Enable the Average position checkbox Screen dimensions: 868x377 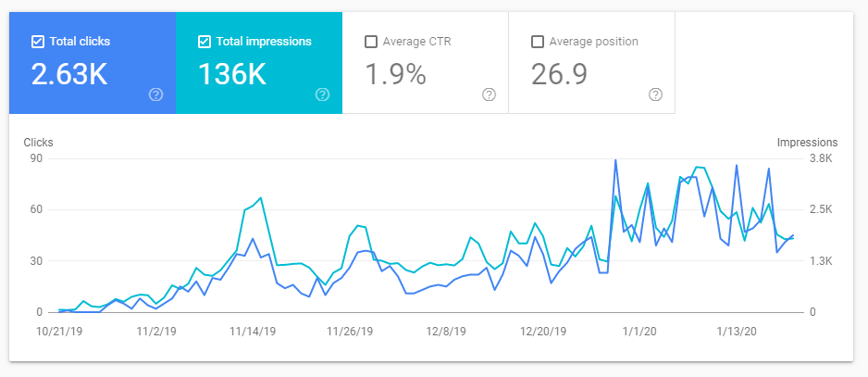(x=537, y=42)
